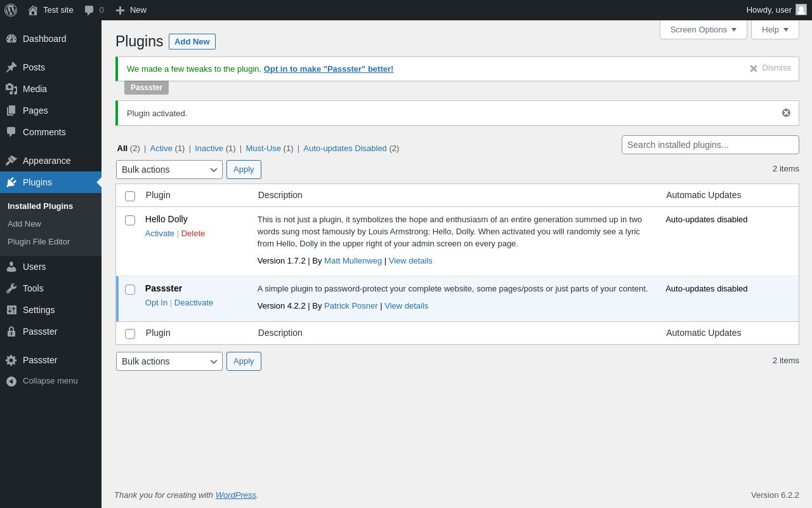
Task: Filter plugins by the Inactive tab
Action: pyautogui.click(x=209, y=149)
